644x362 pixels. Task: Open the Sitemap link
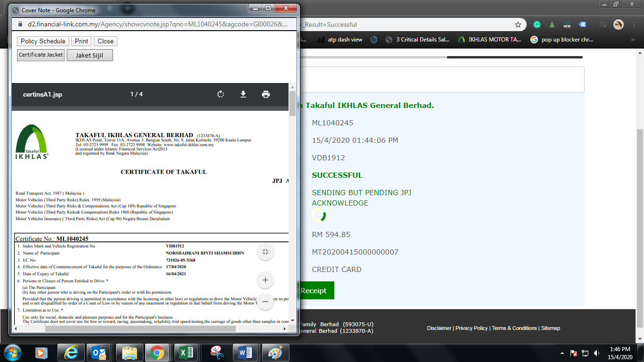pos(551,328)
